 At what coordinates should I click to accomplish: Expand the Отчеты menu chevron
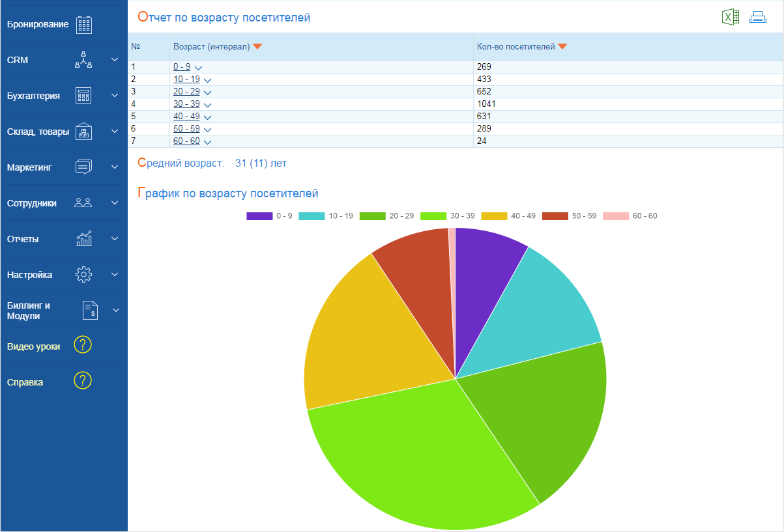(x=115, y=239)
